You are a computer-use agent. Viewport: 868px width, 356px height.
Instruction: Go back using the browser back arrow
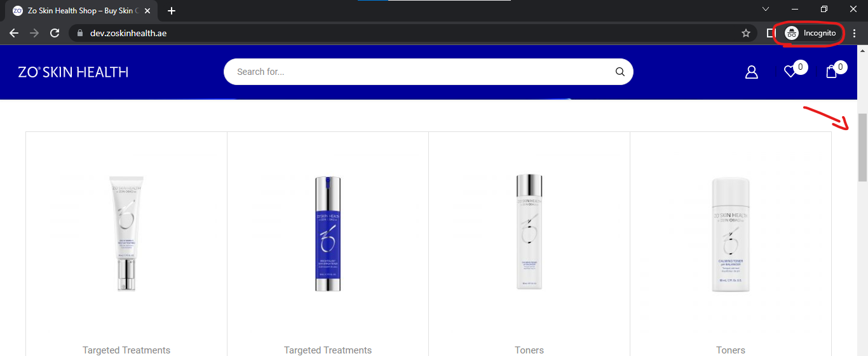point(14,33)
